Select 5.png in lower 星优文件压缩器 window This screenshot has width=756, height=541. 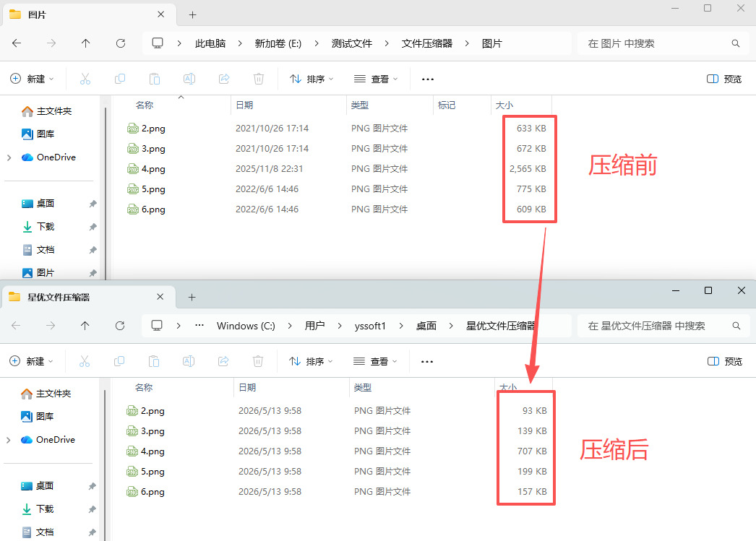[153, 472]
